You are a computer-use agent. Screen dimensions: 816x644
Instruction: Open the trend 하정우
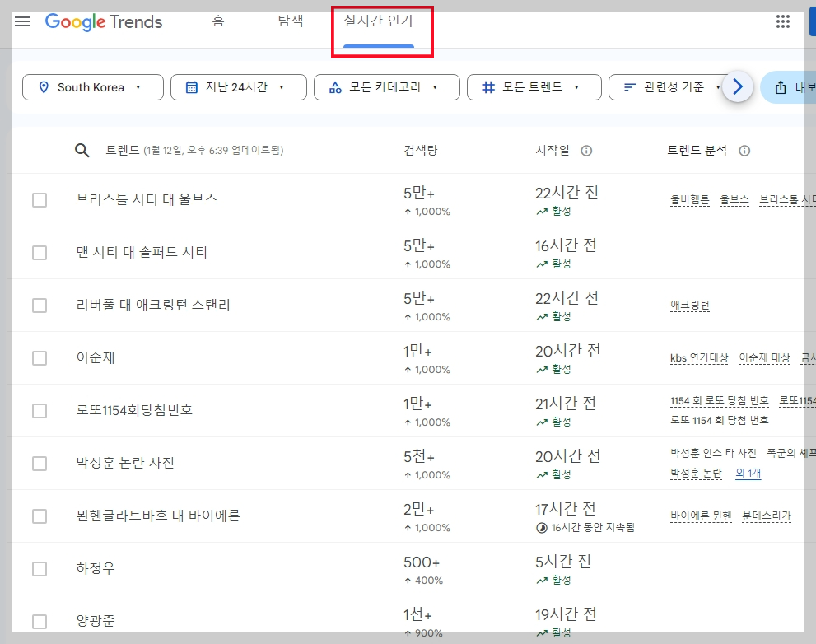point(96,568)
